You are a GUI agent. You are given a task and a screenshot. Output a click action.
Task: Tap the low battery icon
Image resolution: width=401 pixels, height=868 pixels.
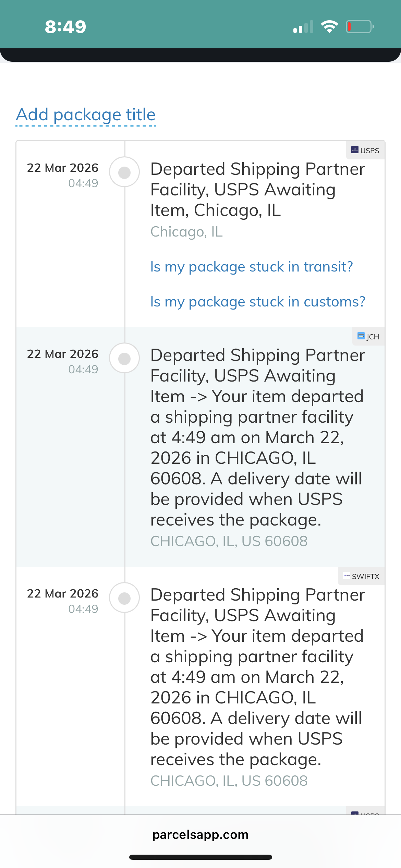pyautogui.click(x=360, y=27)
